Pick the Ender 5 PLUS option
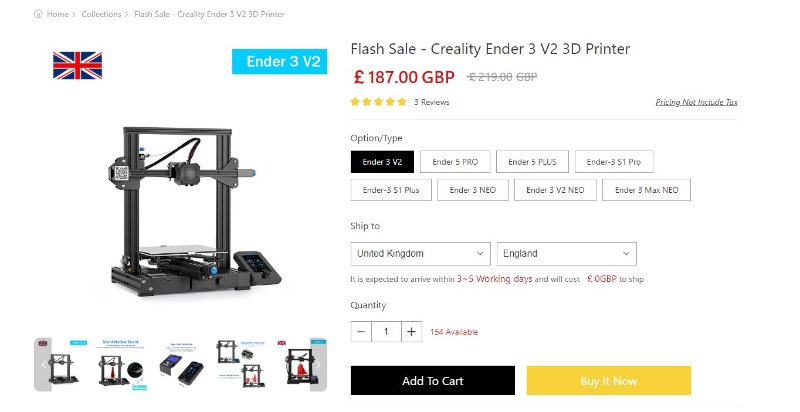 click(x=532, y=162)
